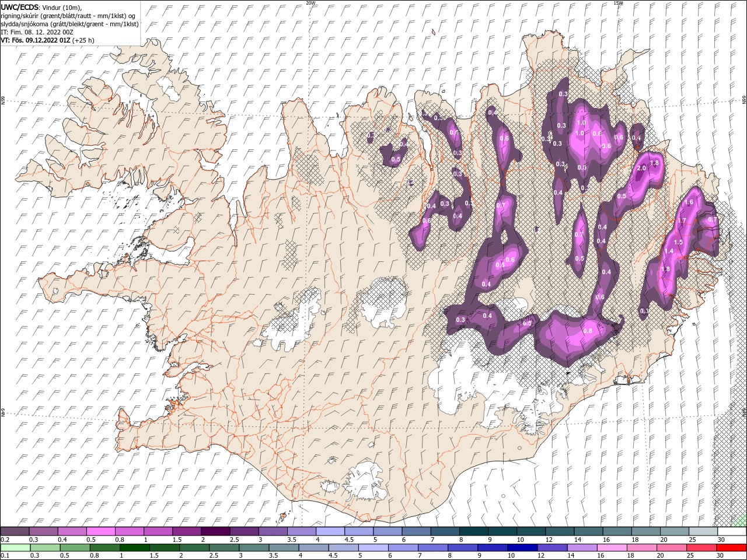Pick the darkest green bottom legend swatch between 1 and 1.5
This screenshot has height=560, width=747.
[x=134, y=548]
